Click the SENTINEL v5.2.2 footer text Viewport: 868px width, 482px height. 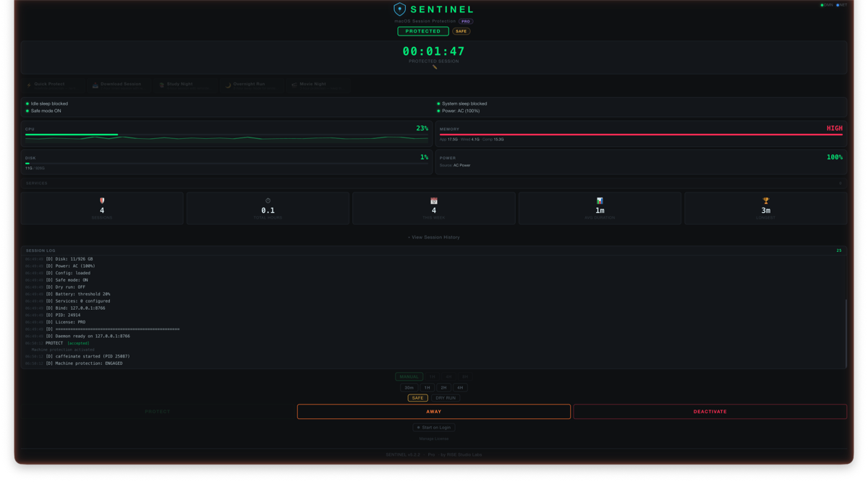403,454
